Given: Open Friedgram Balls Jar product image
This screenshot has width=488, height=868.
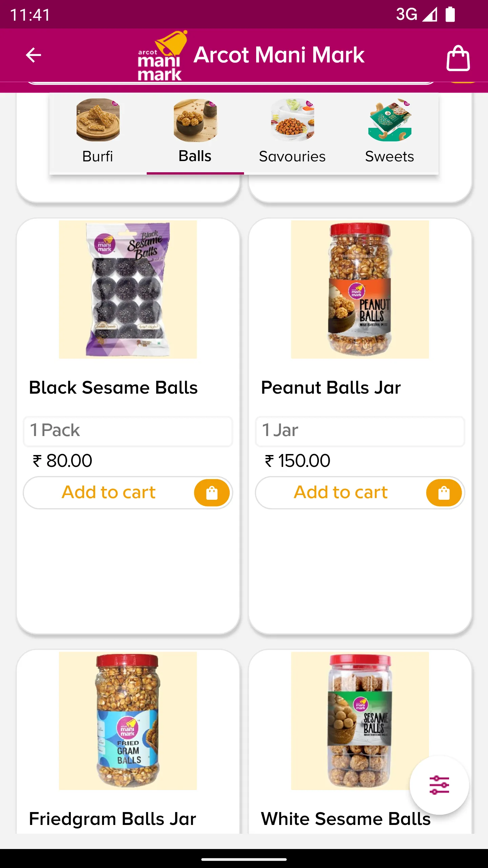Looking at the screenshot, I should pos(128,721).
